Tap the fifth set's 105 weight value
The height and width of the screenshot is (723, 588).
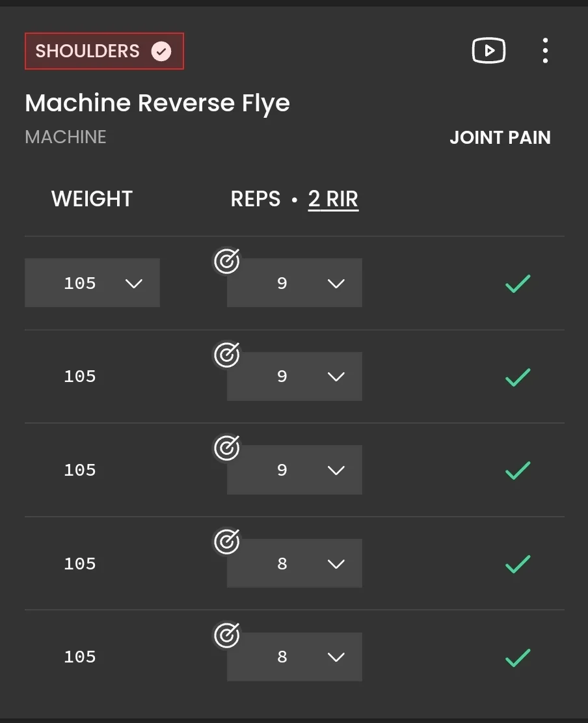[x=80, y=657]
